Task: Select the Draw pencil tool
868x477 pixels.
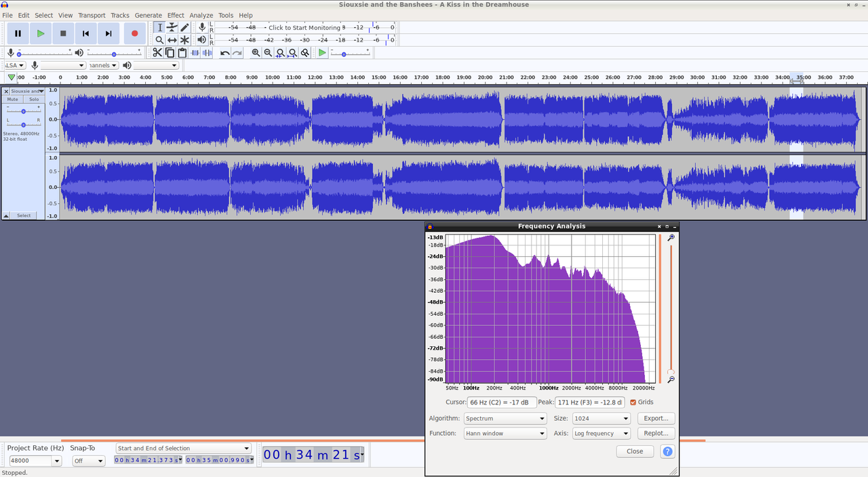Action: (184, 27)
